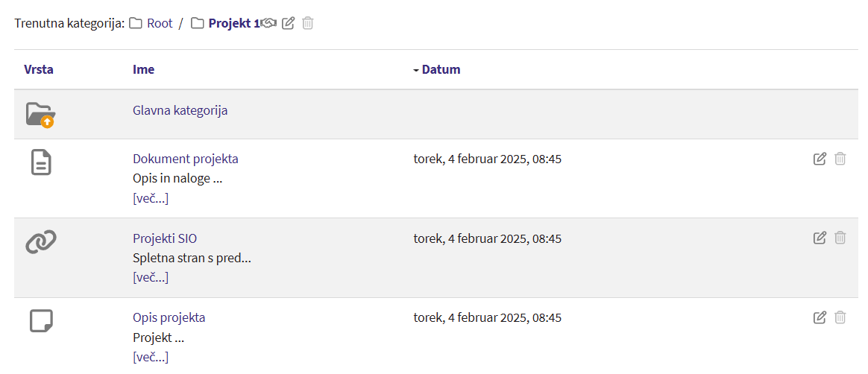Click the note icon for Opis projekta
Screen dimensions: 868x374
tap(41, 321)
